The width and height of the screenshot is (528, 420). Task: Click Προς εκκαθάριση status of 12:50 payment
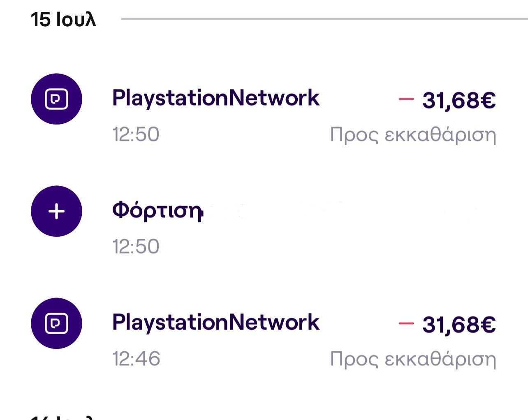coord(413,135)
